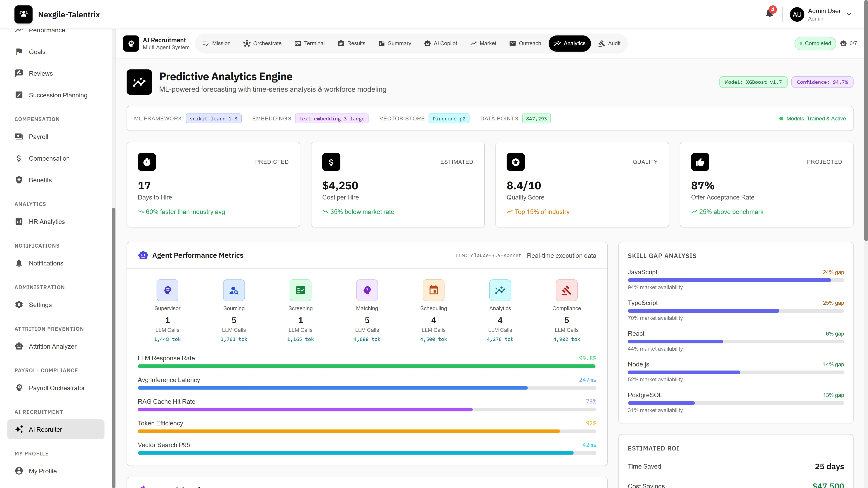Select AI Recruiter in the sidebar
This screenshot has height=488, width=868.
(56, 429)
